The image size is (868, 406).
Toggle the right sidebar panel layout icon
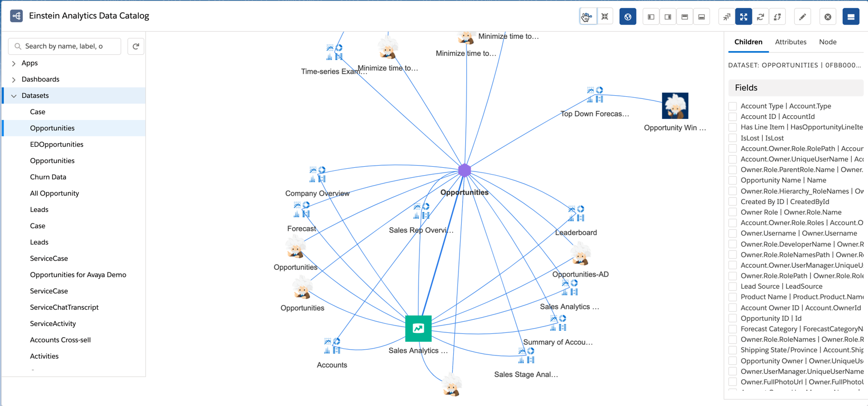pos(668,17)
